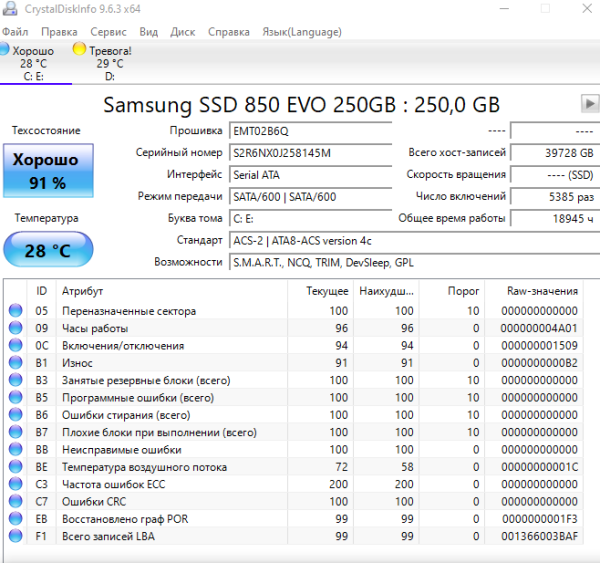Click the status orb for Всего записей LBA
Screen dimensions: 600x563
click(15, 536)
